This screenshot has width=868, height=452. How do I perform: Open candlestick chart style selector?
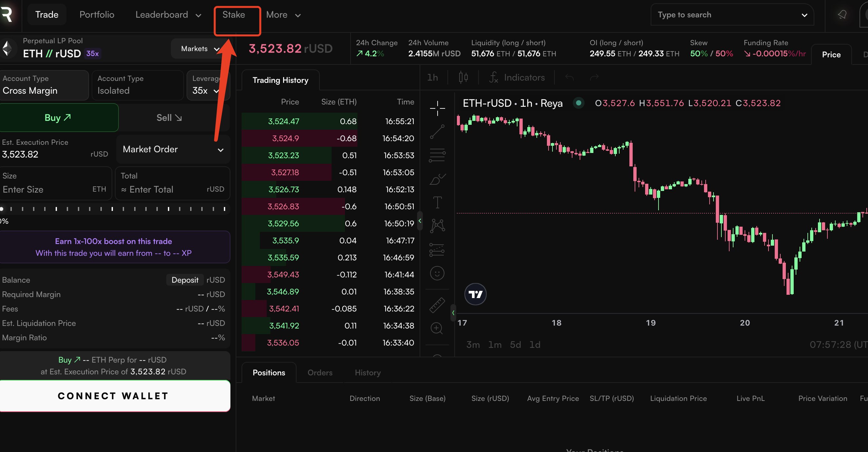pos(463,78)
